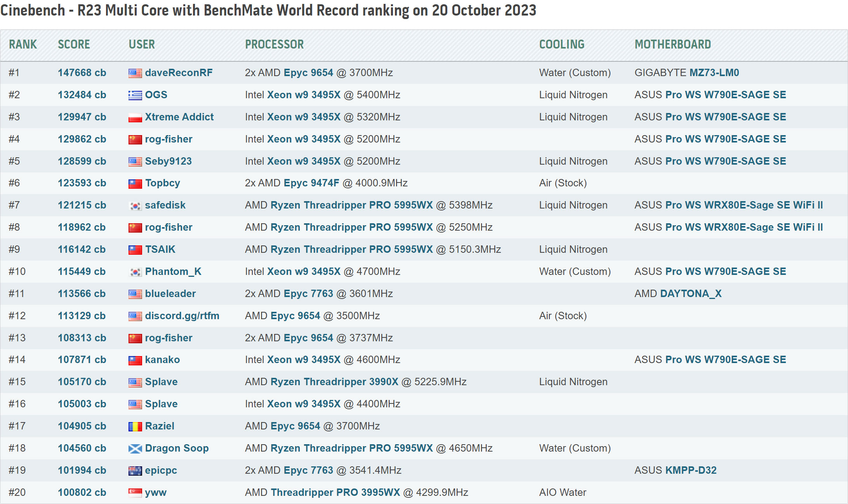Click the Scottish flag beside Dragon Soop
Screen dimensions: 848x504
point(135,448)
